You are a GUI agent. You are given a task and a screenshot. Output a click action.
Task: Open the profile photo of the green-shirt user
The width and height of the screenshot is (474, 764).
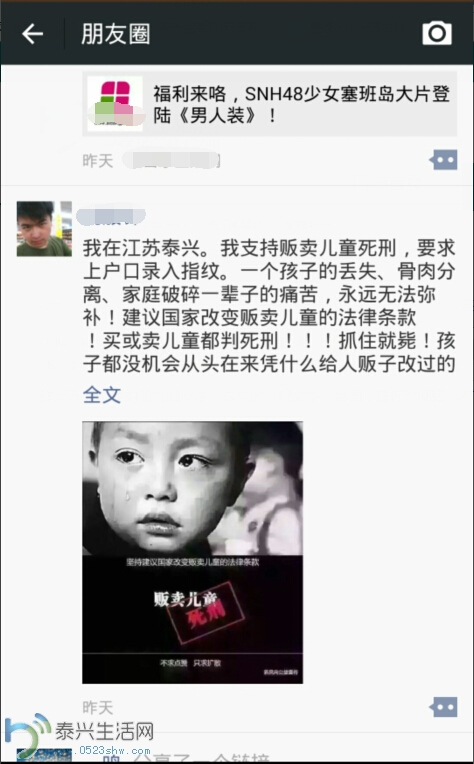coord(44,229)
